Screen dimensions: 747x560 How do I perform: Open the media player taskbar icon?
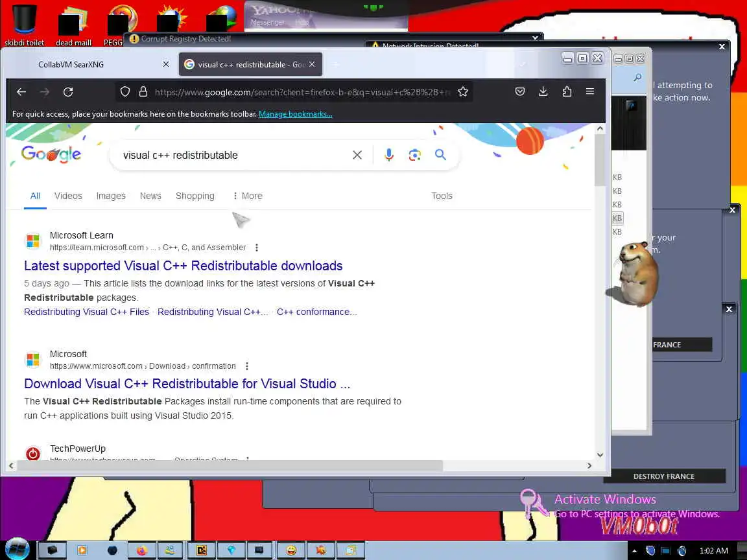pos(82,550)
